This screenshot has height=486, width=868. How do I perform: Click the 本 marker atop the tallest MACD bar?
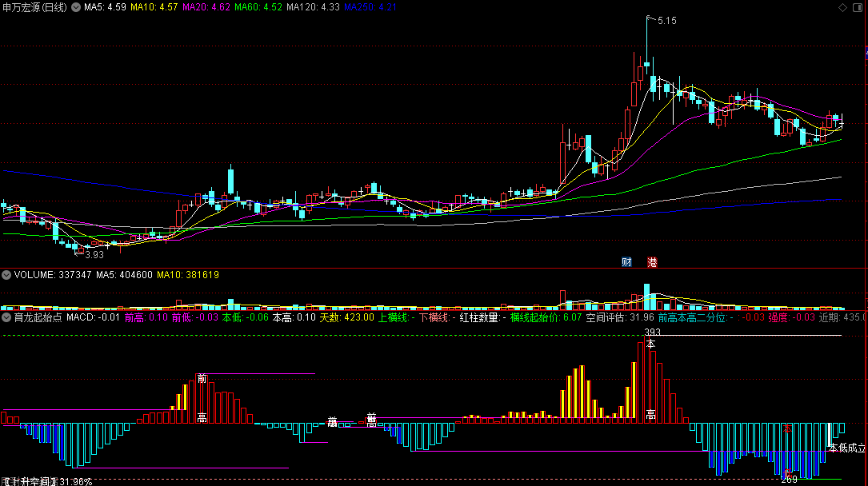click(651, 344)
